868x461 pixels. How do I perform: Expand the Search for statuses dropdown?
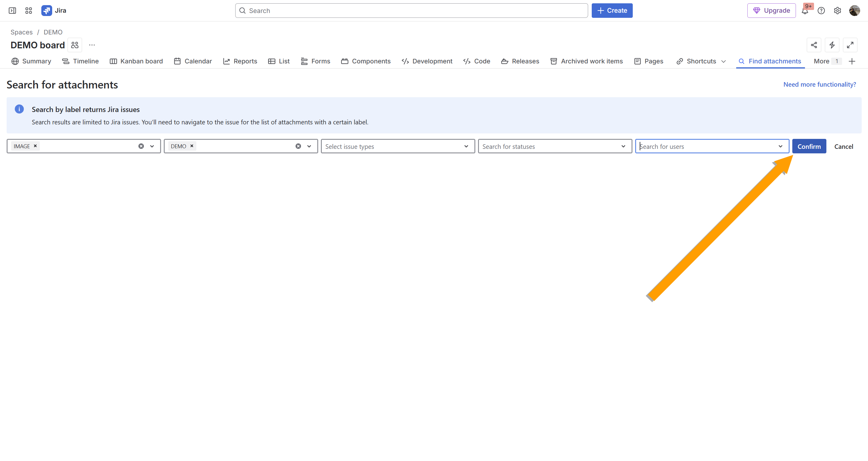click(623, 146)
